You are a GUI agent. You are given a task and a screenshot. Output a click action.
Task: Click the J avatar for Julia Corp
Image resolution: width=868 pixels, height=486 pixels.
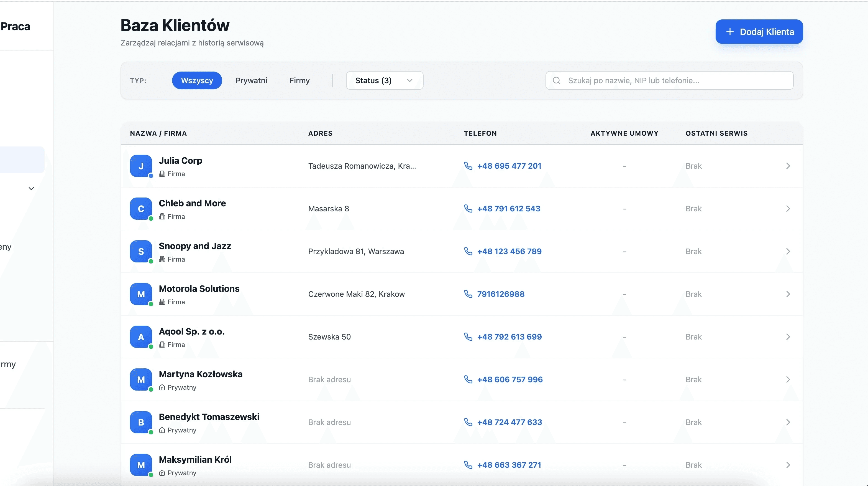pyautogui.click(x=141, y=166)
